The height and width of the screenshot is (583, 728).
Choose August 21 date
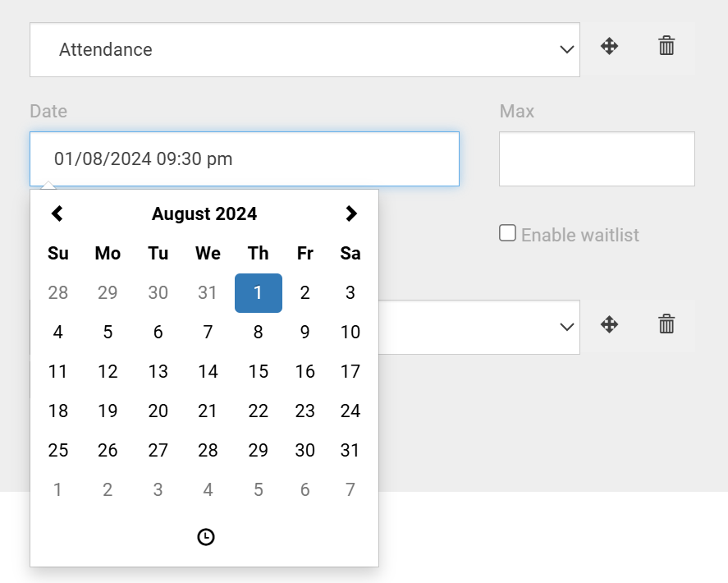pos(208,411)
